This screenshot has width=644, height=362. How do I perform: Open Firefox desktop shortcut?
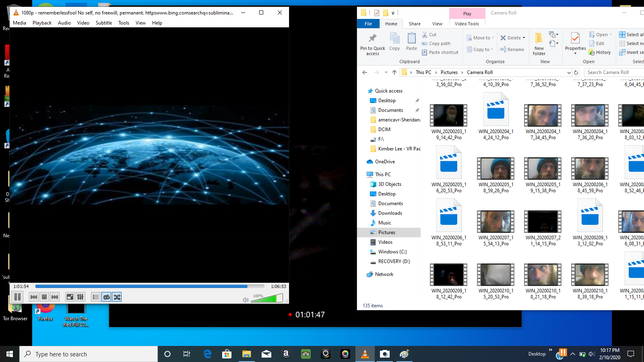pyautogui.click(x=45, y=313)
